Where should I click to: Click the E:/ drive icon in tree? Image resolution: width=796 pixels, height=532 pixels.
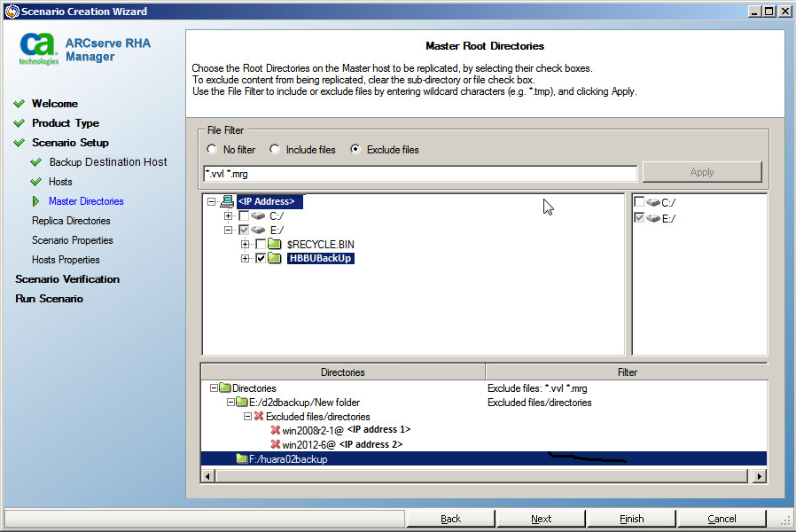click(258, 230)
